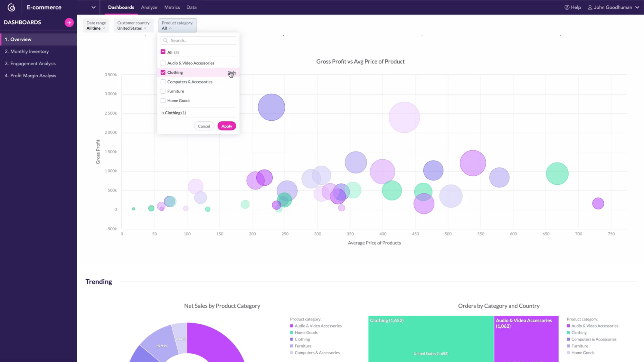This screenshot has width=644, height=362.
Task: Select the Overview dashboard
Action: coord(39,39)
